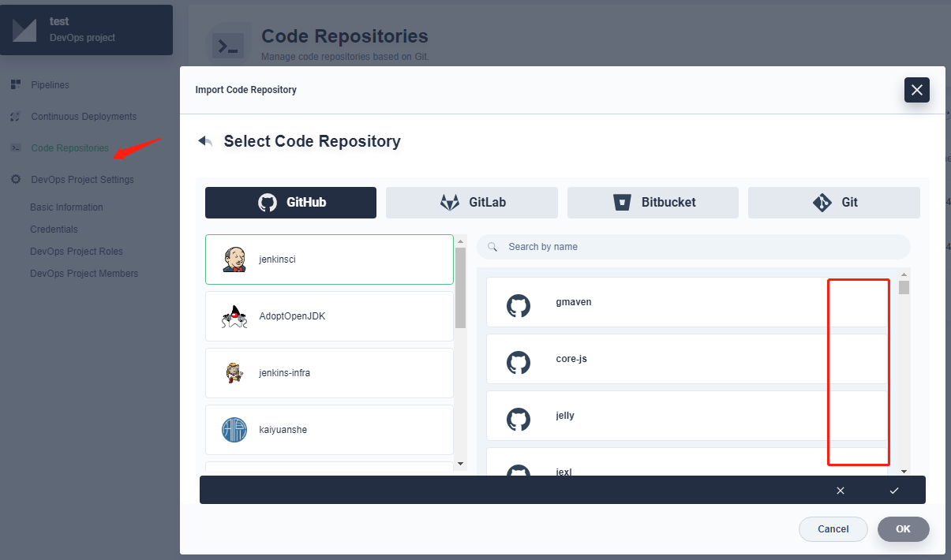Click the jenkins-infra avatar icon
This screenshot has width=951, height=560.
pos(234,373)
